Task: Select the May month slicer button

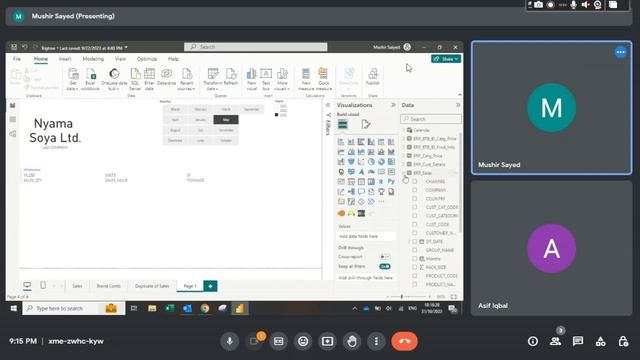Action: (x=226, y=120)
